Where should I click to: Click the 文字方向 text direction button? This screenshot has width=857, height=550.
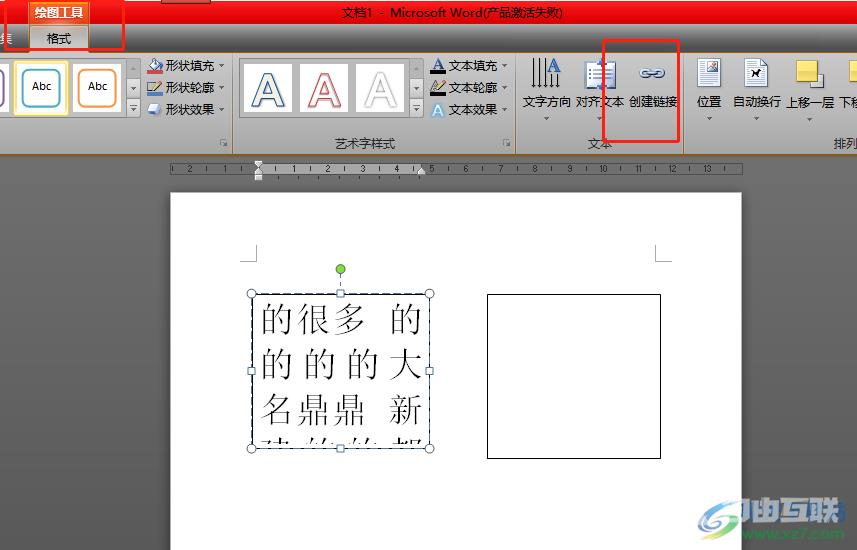pos(546,89)
